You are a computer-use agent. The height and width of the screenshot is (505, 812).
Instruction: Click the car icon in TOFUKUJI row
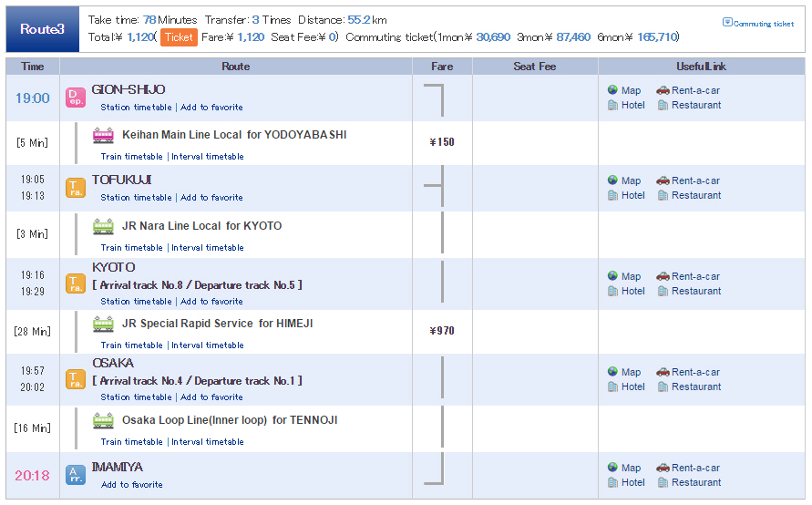pyautogui.click(x=663, y=180)
